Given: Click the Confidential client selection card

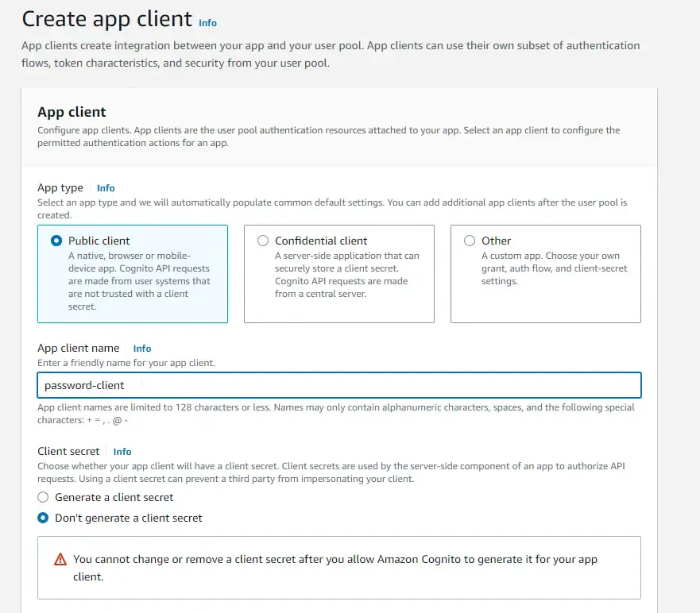Looking at the screenshot, I should click(x=338, y=274).
